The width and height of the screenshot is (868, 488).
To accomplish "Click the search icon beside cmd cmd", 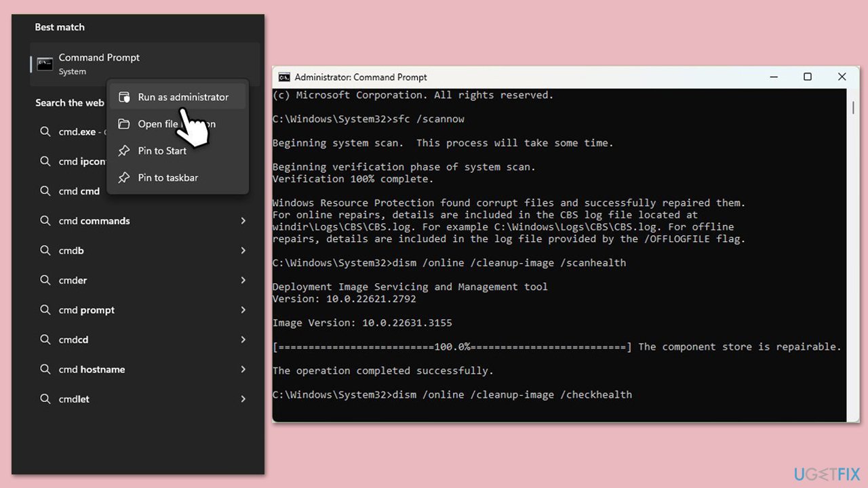I will click(45, 191).
